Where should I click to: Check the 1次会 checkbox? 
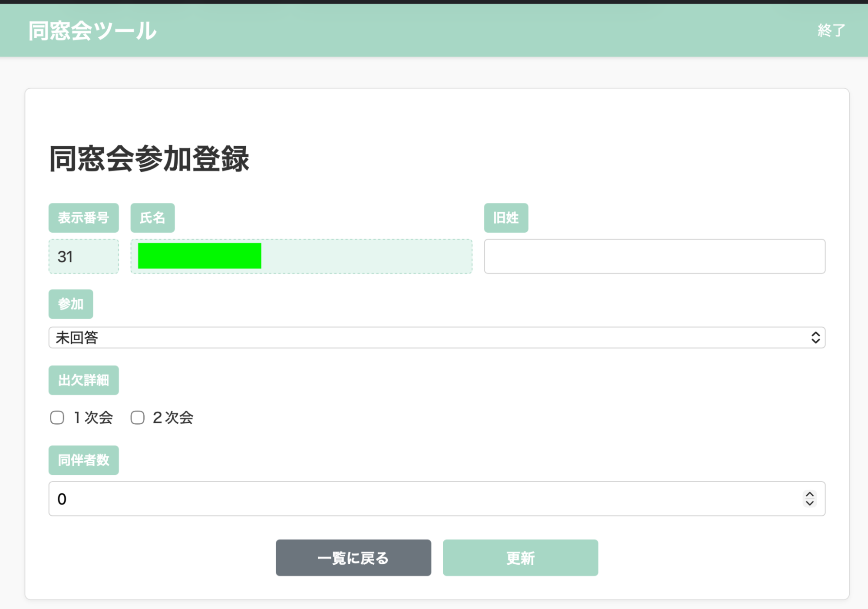point(57,418)
